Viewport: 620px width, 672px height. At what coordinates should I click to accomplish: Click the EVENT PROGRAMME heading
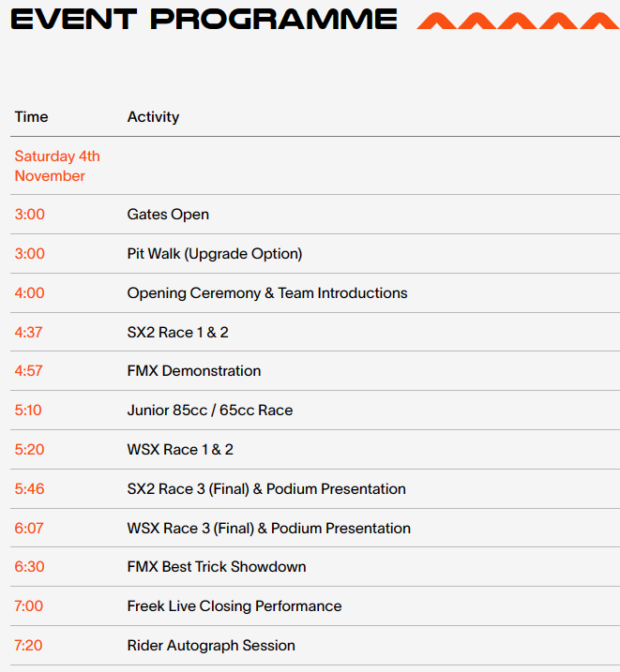point(204,20)
